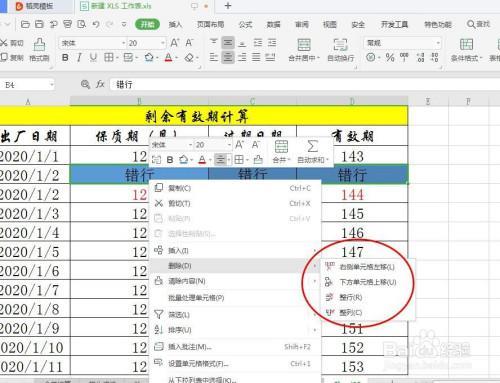The image size is (500, 383).
Task: Click the Save icon in quick access bar
Action: pyautogui.click(x=39, y=24)
